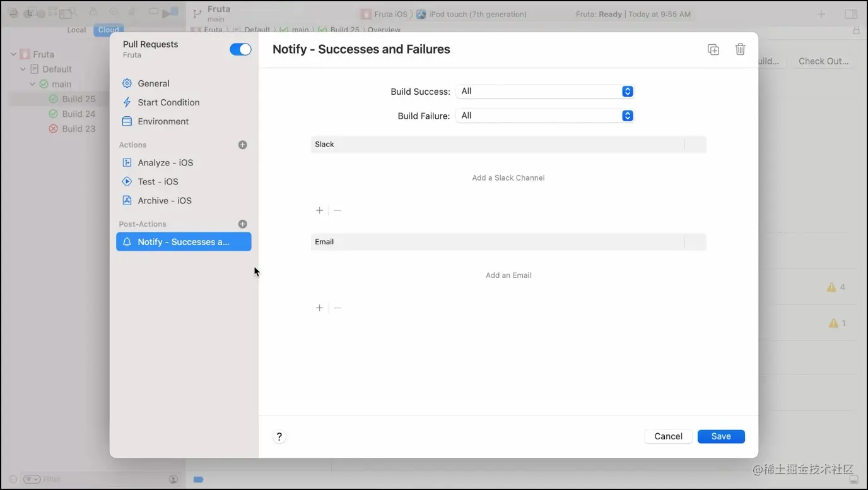The width and height of the screenshot is (868, 490).
Task: Delete the post-action with the trash icon
Action: coord(741,49)
